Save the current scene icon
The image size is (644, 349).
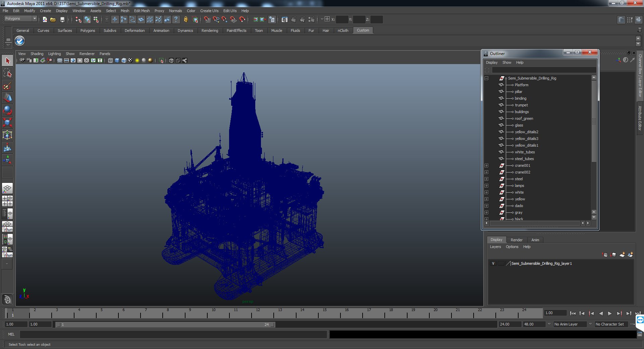click(62, 19)
